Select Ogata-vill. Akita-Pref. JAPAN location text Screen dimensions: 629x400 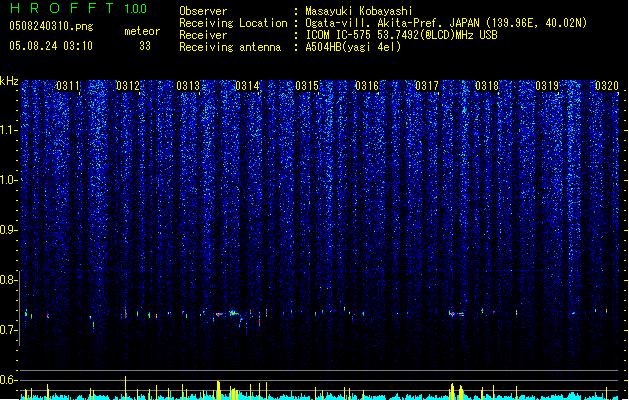[446, 23]
